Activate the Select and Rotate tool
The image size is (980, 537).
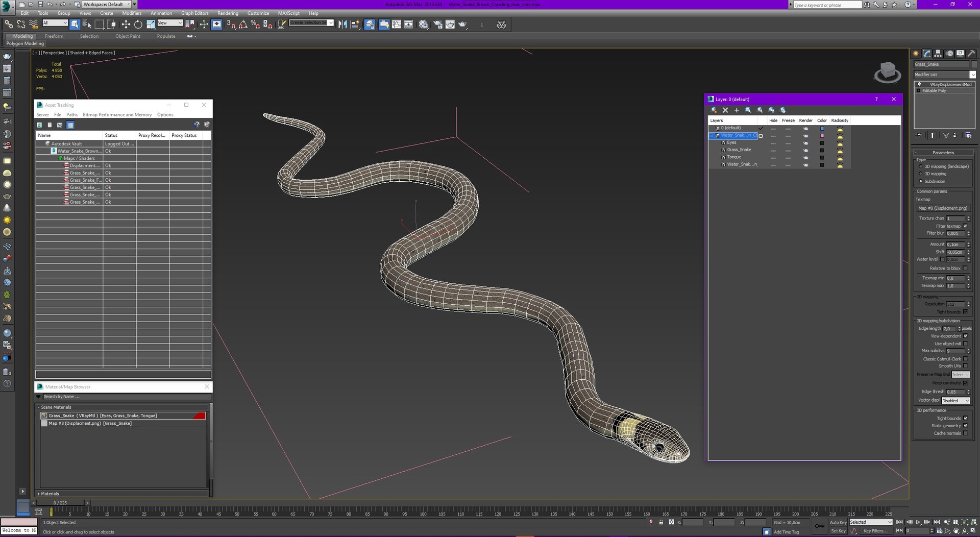(138, 24)
